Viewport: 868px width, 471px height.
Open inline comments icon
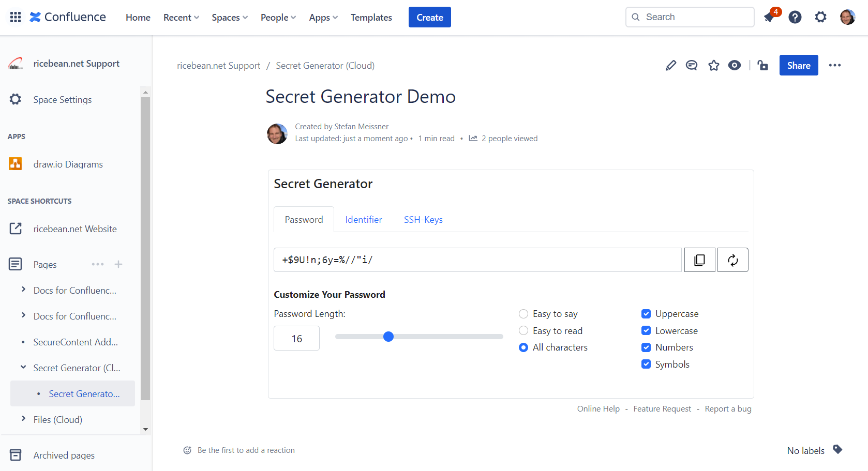(692, 65)
